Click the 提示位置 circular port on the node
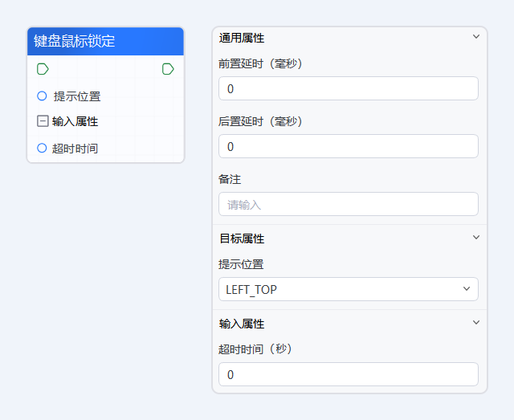This screenshot has height=420, width=514. (42, 96)
